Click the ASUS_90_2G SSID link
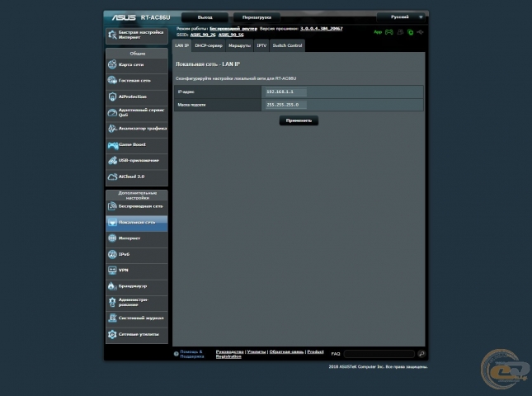532x396 pixels. pyautogui.click(x=203, y=35)
